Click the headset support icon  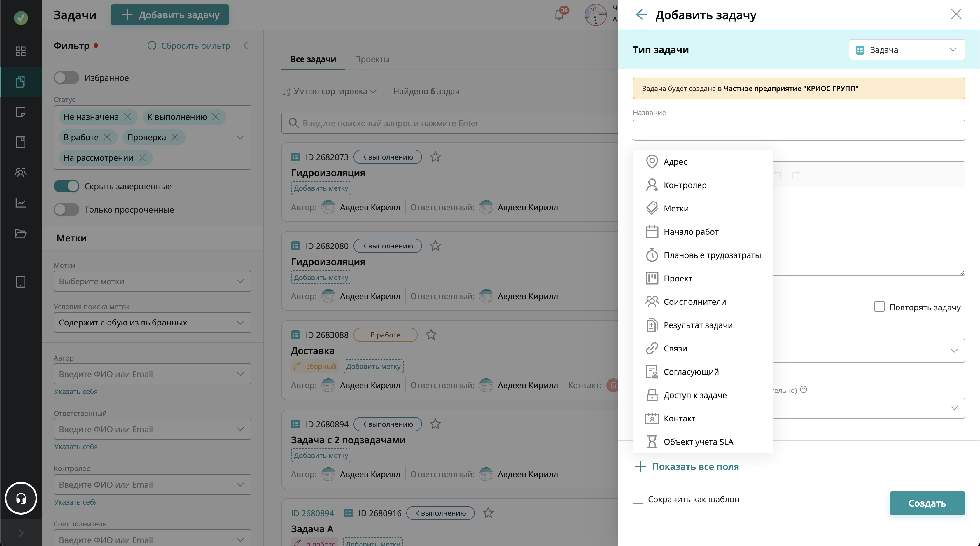[21, 498]
